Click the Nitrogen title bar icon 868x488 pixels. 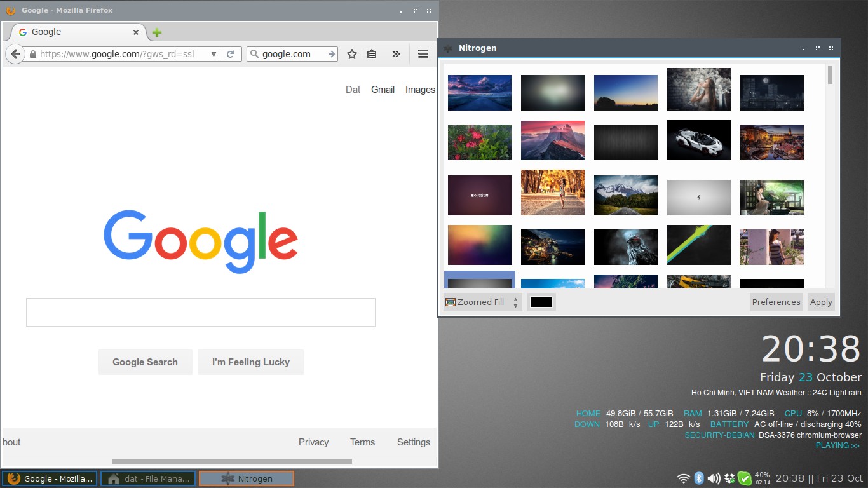[x=448, y=48]
